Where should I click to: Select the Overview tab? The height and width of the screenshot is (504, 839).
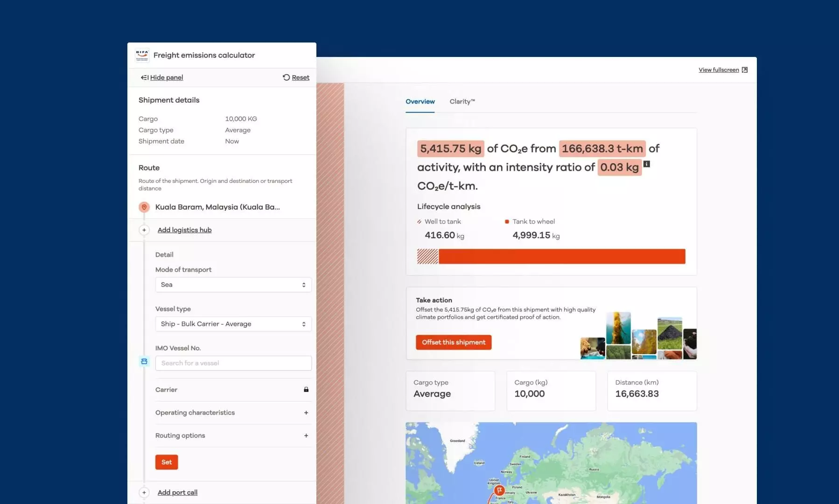419,101
